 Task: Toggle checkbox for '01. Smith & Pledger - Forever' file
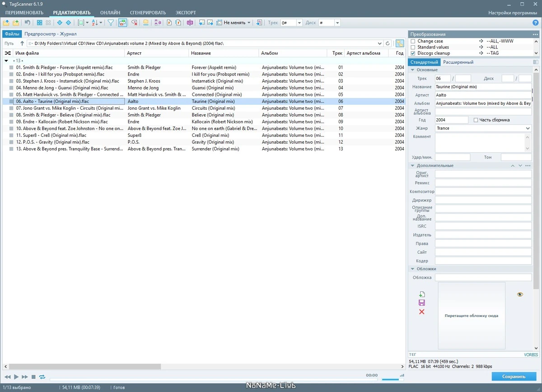11,67
